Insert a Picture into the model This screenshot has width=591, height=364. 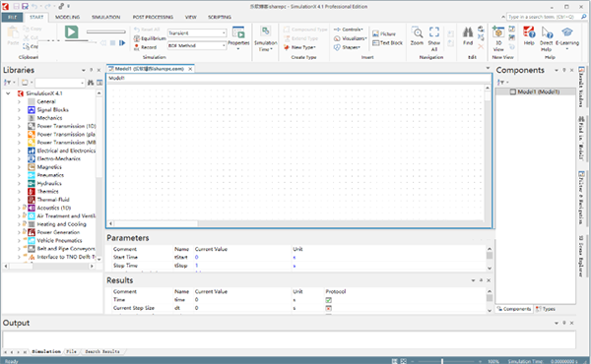click(x=384, y=33)
